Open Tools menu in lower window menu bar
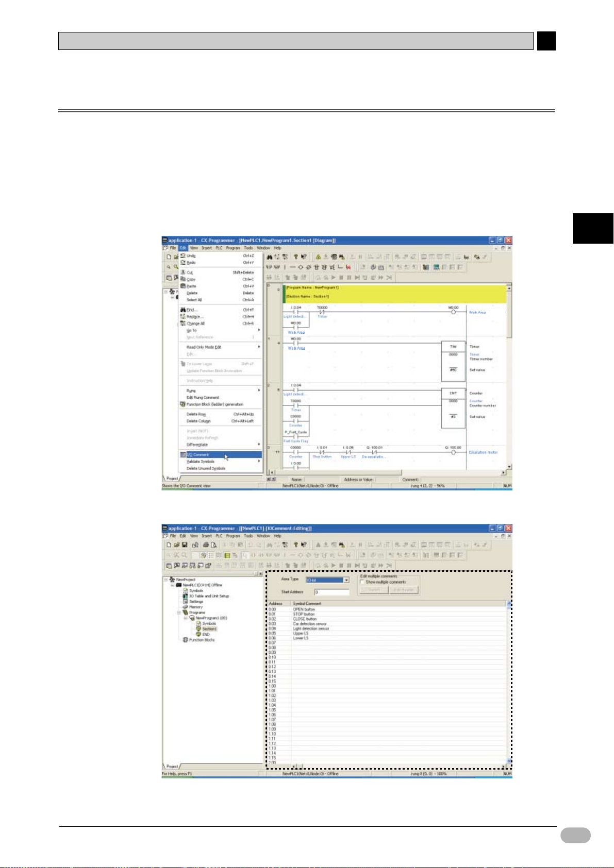This screenshot has width=614, height=868. pyautogui.click(x=248, y=536)
